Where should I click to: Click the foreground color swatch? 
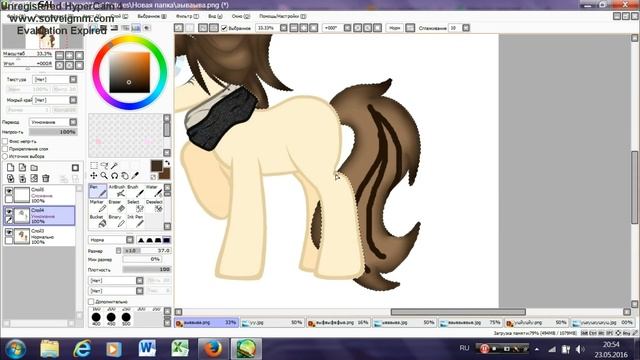(x=156, y=166)
